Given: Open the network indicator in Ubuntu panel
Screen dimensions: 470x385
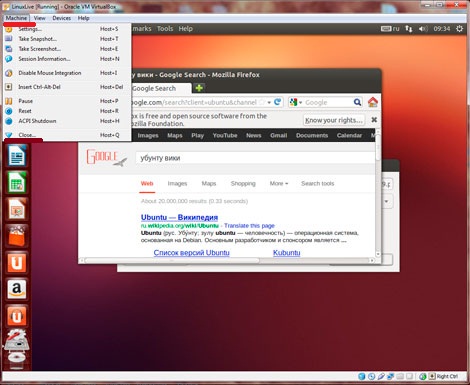Looking at the screenshot, I should coord(409,29).
